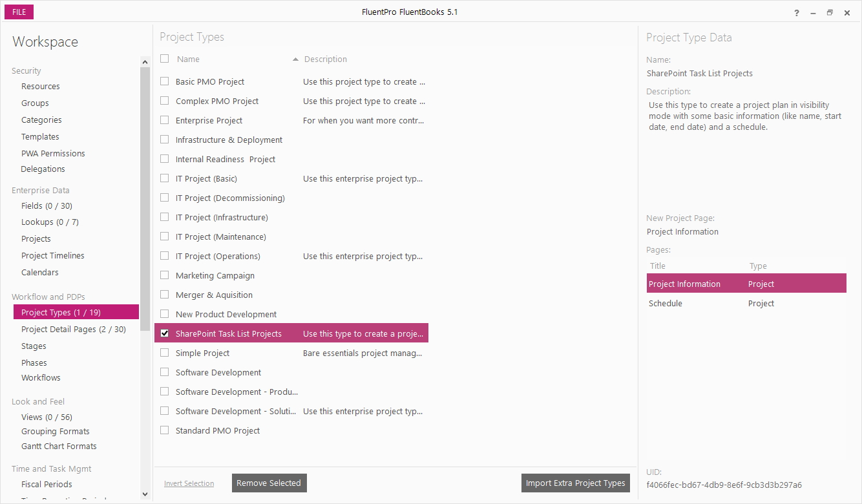
Task: Click the Name column header
Action: (x=188, y=59)
